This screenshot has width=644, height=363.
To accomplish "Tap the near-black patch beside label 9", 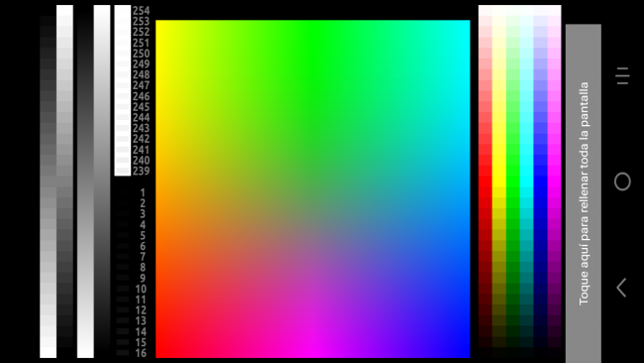I will [x=123, y=279].
